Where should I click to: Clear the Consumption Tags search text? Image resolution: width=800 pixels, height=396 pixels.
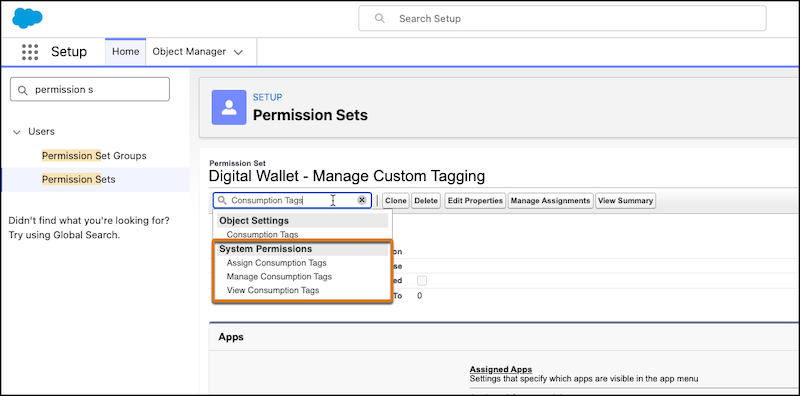362,200
